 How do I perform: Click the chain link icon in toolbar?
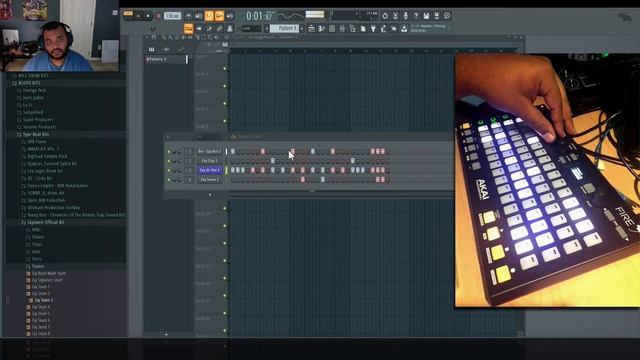tap(219, 29)
